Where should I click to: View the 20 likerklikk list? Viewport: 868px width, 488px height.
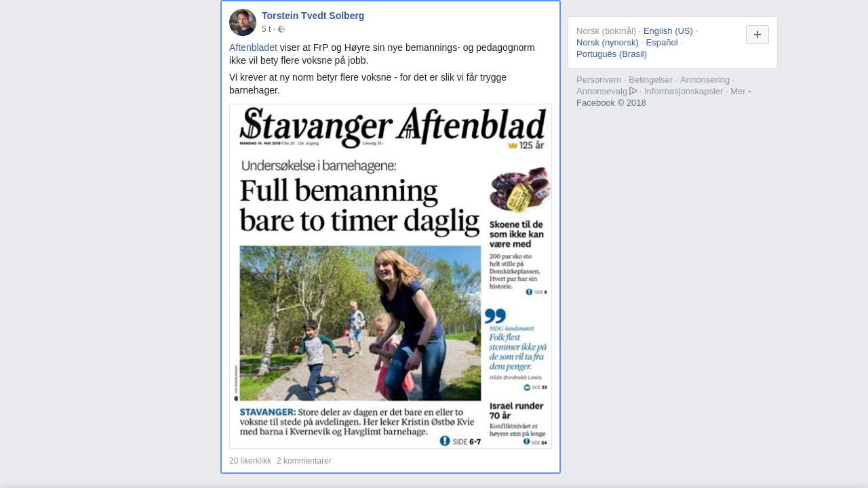pyautogui.click(x=250, y=461)
